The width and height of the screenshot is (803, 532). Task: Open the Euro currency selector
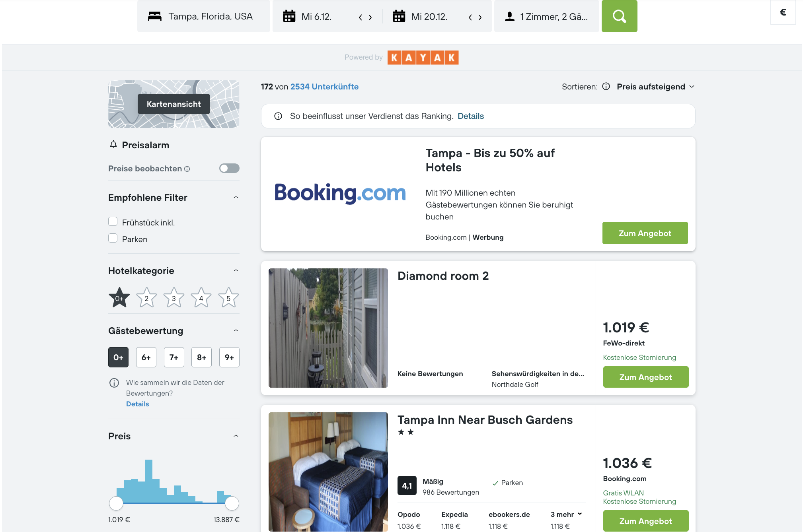click(x=783, y=12)
